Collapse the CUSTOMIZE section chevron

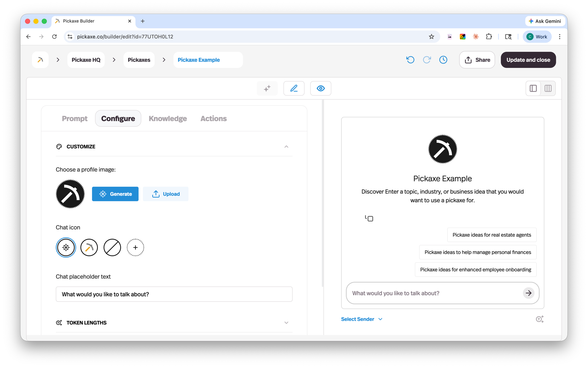point(286,147)
